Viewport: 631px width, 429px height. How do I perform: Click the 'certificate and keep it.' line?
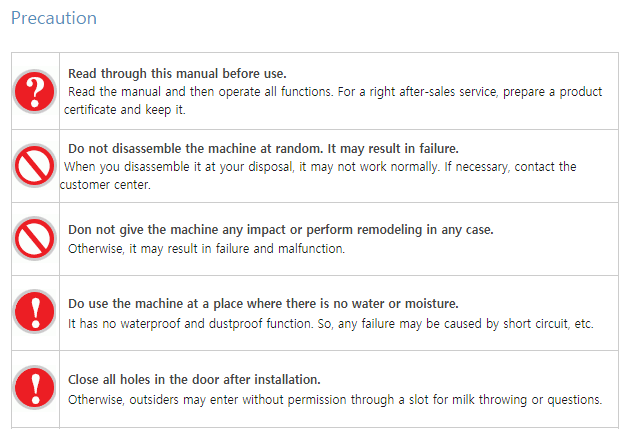125,109
